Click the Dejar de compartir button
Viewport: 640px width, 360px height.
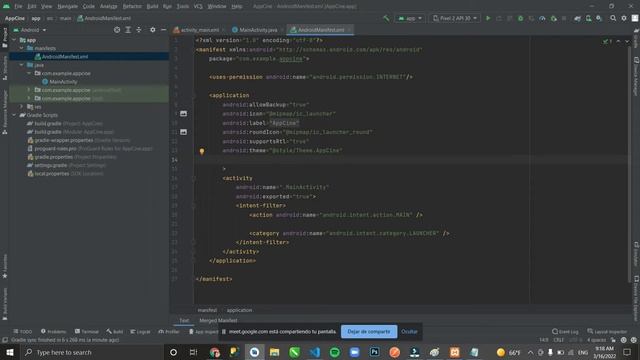[369, 331]
